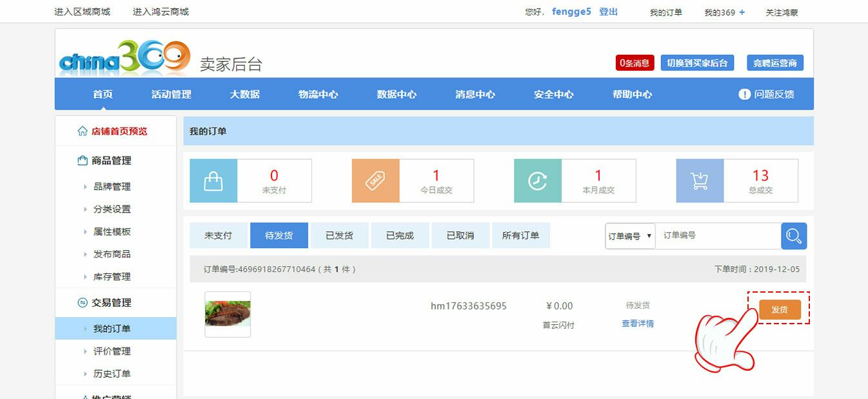
Task: Expand the 商品管理 sidebar section
Action: 111,161
